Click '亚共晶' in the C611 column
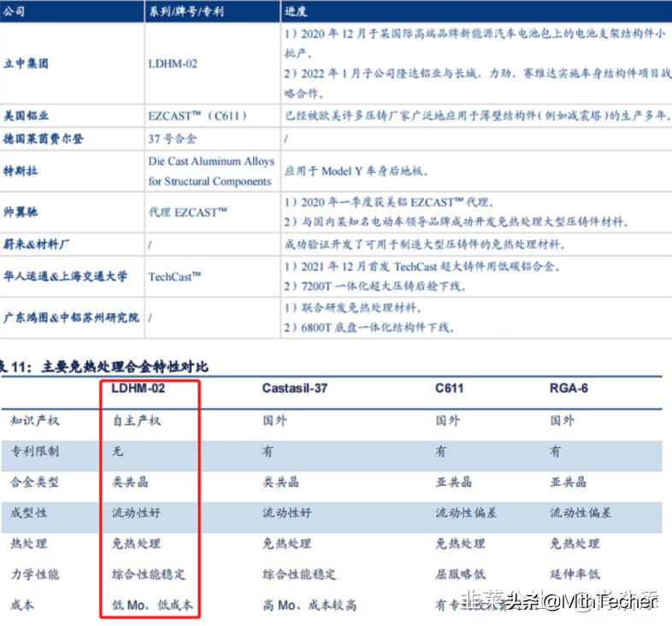The image size is (672, 626). (453, 482)
